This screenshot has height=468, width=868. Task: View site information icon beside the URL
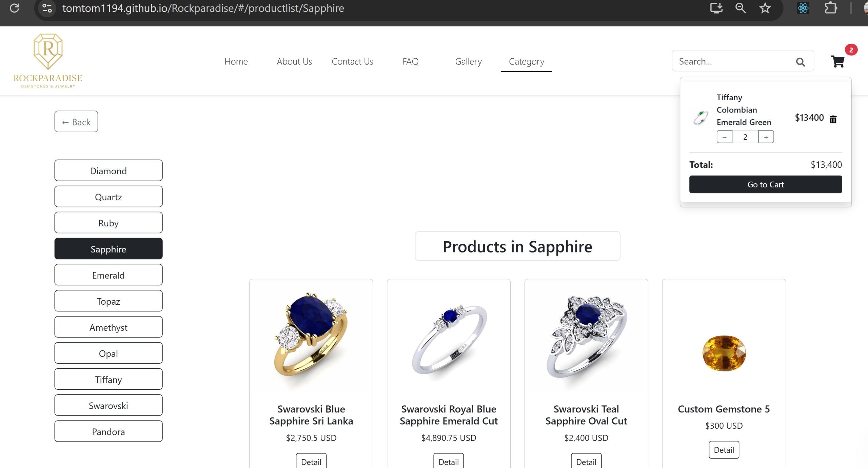(47, 8)
